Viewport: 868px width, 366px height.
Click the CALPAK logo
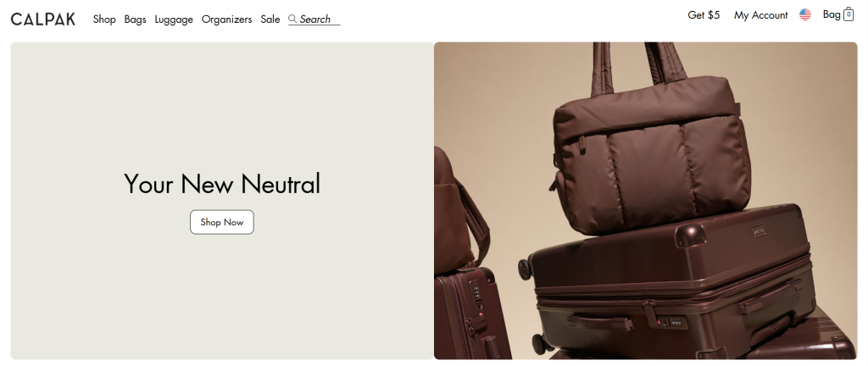pyautogui.click(x=43, y=19)
